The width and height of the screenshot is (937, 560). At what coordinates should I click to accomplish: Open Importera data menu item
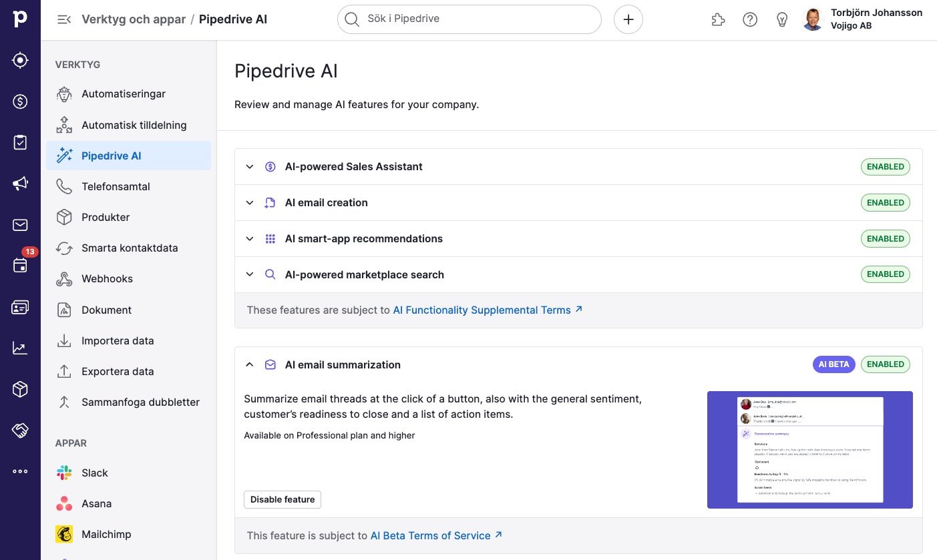(x=128, y=340)
